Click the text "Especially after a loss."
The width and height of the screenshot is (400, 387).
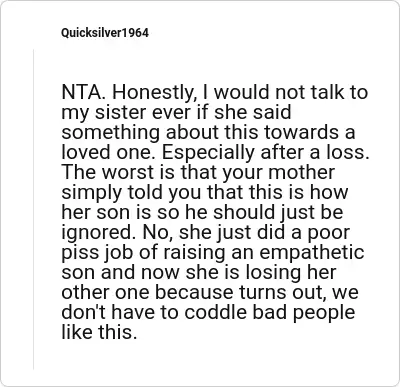click(x=266, y=153)
